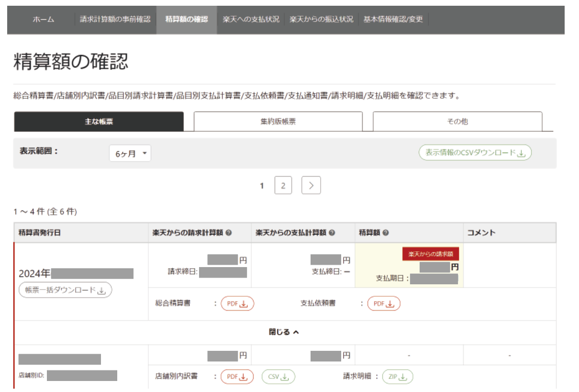Open 請求計算額の事前確認 in the navigation bar
This screenshot has width=579, height=392.
(x=115, y=20)
